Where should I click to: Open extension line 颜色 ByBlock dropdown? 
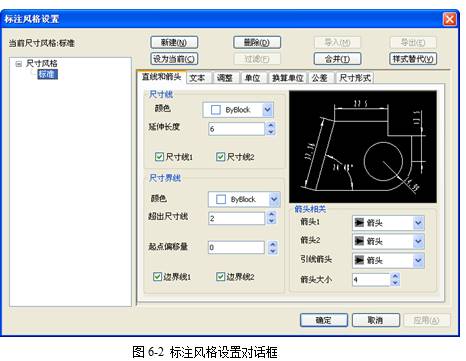(274, 199)
